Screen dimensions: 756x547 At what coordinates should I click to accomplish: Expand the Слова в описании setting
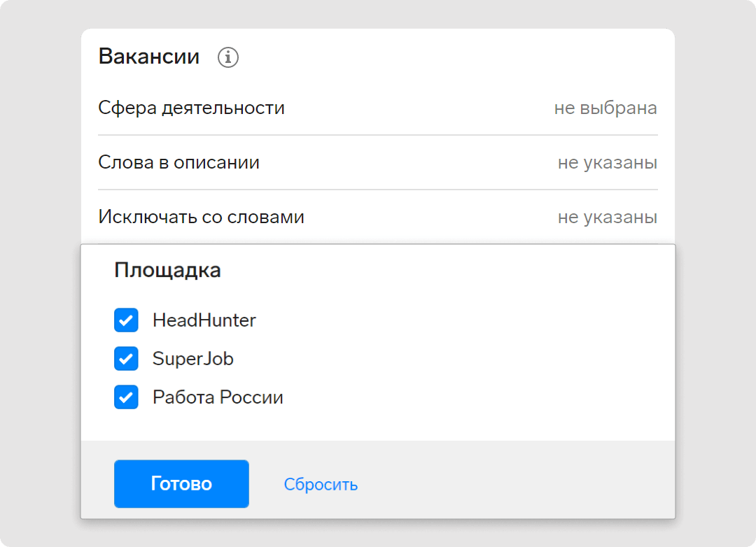click(178, 163)
